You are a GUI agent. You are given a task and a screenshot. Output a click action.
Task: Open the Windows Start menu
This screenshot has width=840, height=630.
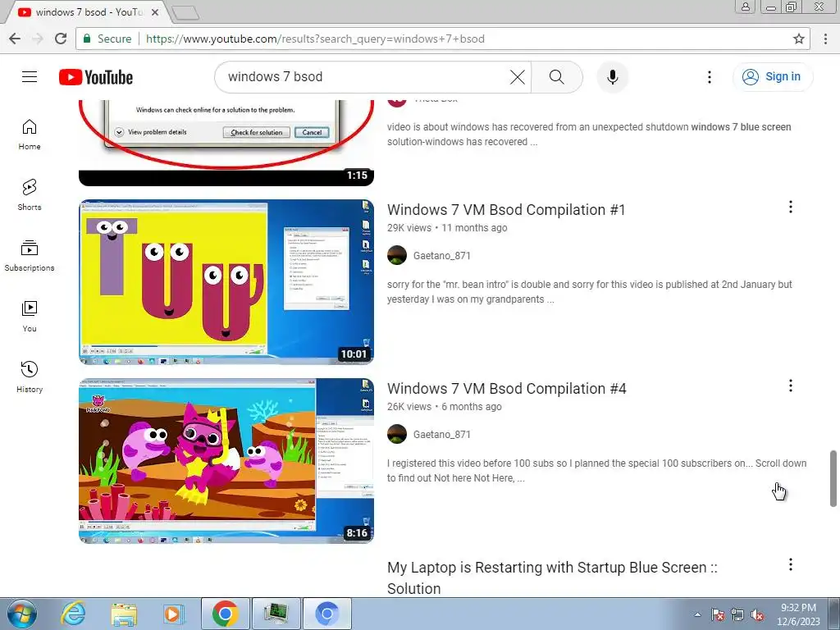(22, 614)
